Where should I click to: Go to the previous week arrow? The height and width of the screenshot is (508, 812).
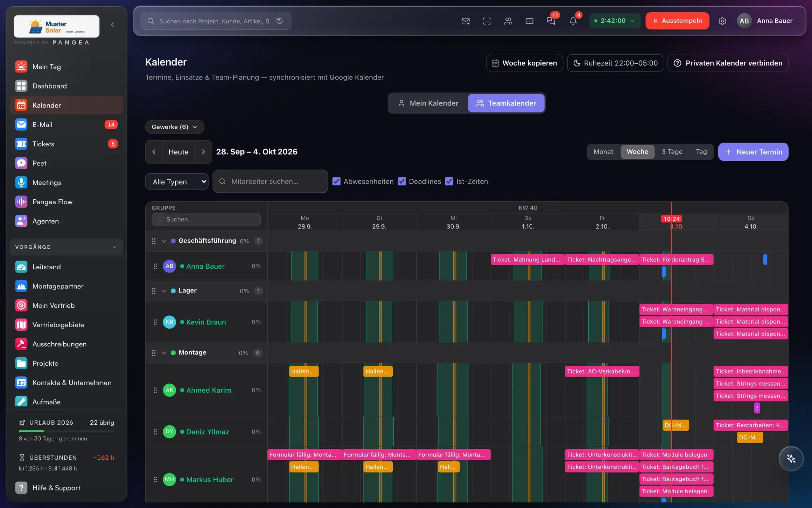coord(154,152)
